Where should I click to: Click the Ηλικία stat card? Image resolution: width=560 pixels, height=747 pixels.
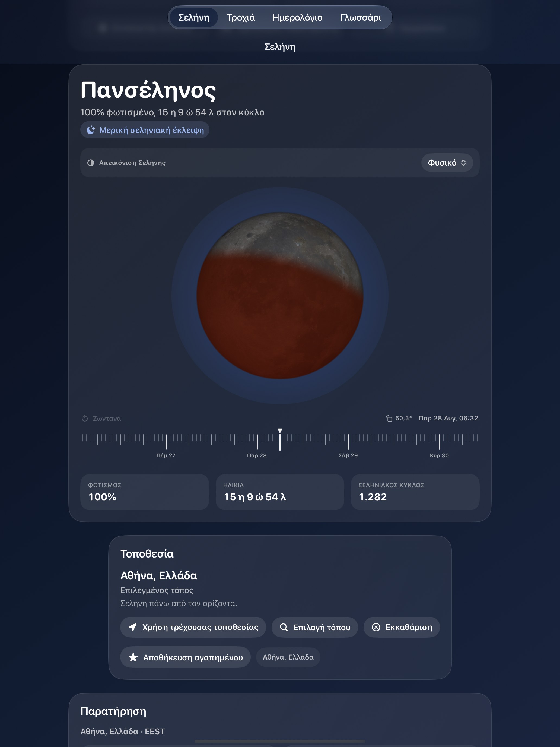280,492
